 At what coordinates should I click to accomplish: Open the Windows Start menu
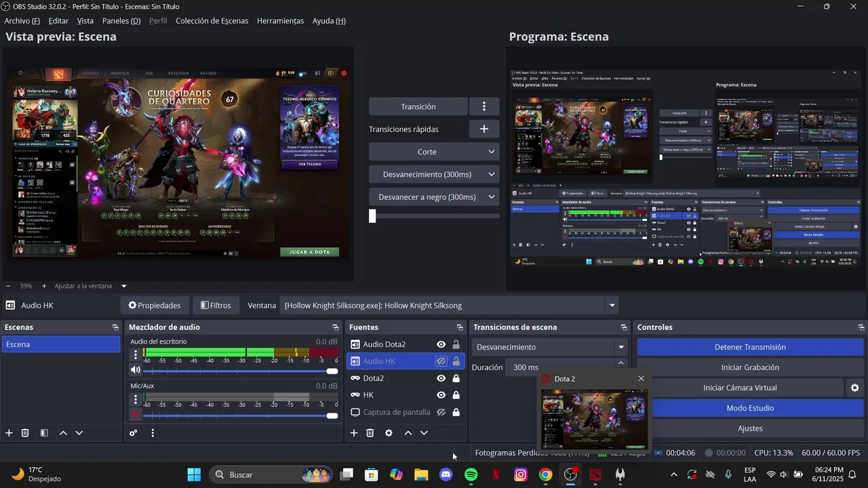pos(194,474)
